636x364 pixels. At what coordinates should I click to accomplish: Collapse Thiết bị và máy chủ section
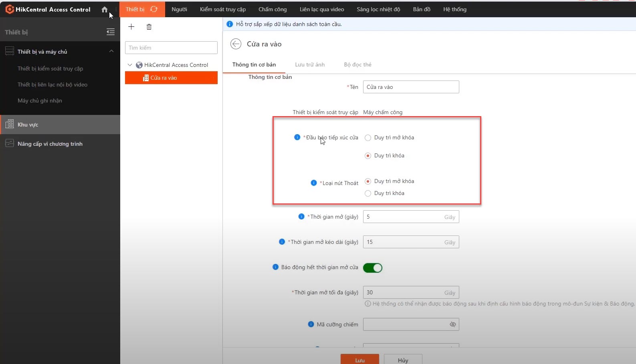[111, 51]
